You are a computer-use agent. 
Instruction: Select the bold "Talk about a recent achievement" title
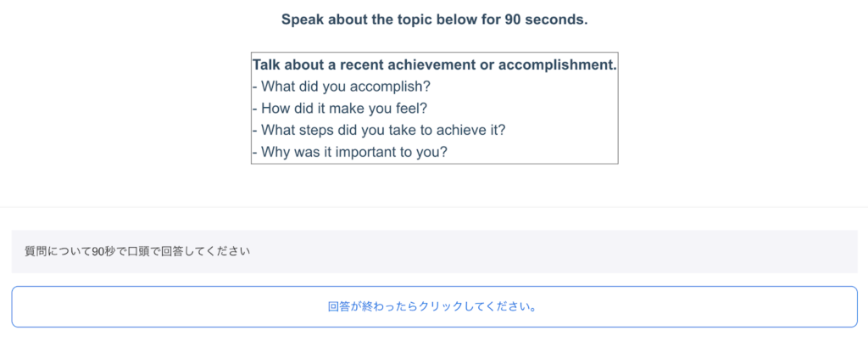click(434, 64)
